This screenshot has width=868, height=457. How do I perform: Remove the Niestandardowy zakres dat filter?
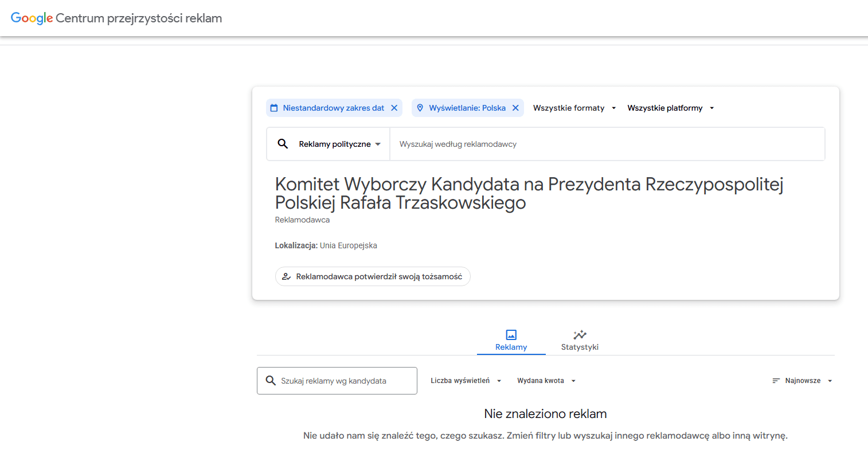coord(394,108)
